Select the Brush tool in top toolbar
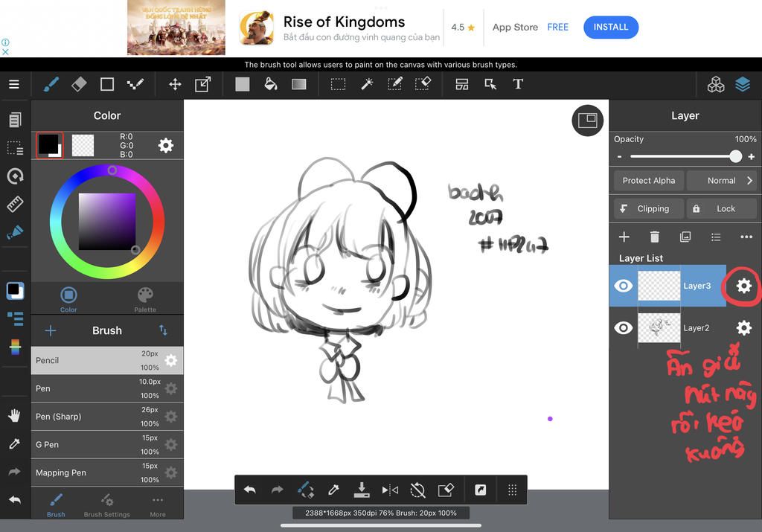The image size is (762, 532). pyautogui.click(x=51, y=85)
